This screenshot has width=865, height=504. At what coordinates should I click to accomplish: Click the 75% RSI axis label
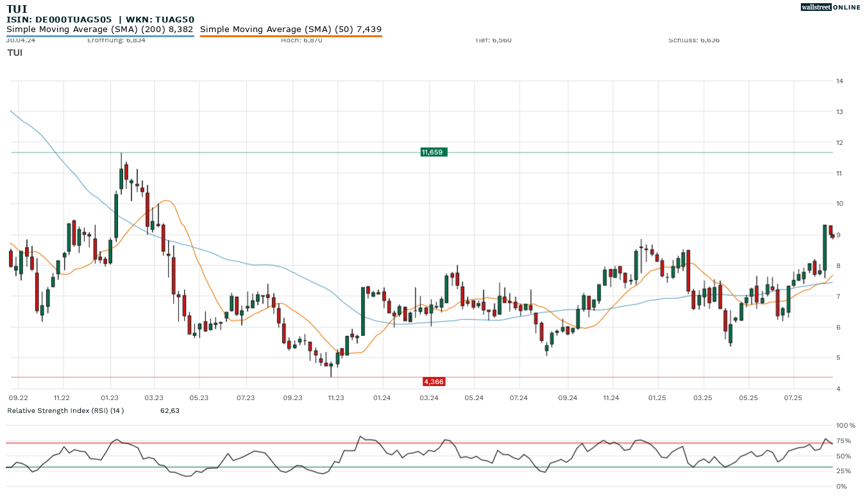click(843, 441)
